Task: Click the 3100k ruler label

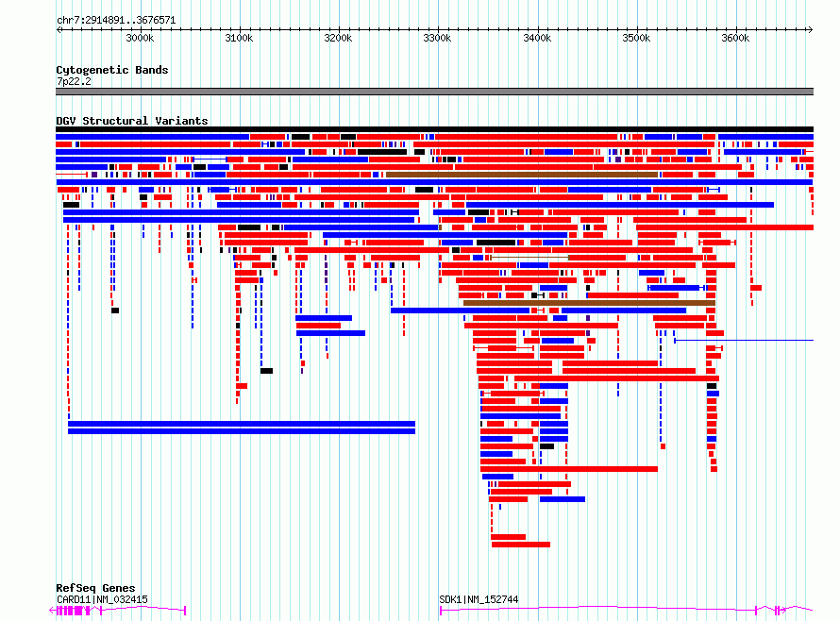Action: tap(239, 38)
